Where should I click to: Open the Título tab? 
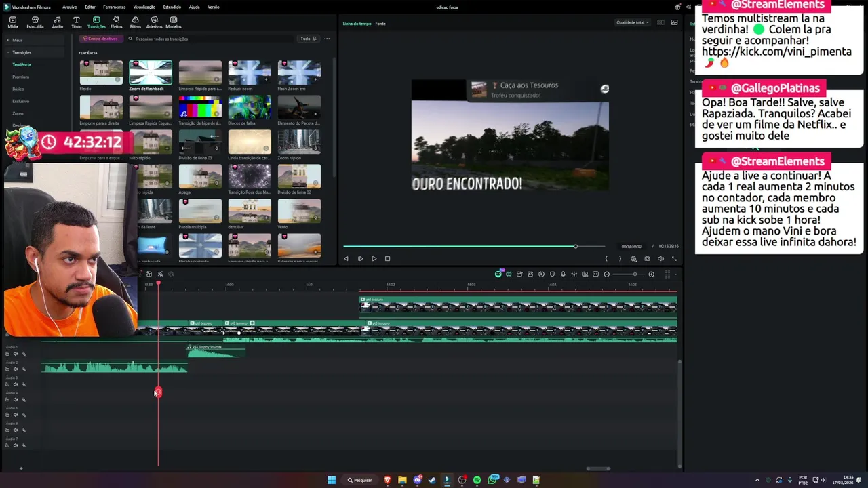[x=76, y=22]
